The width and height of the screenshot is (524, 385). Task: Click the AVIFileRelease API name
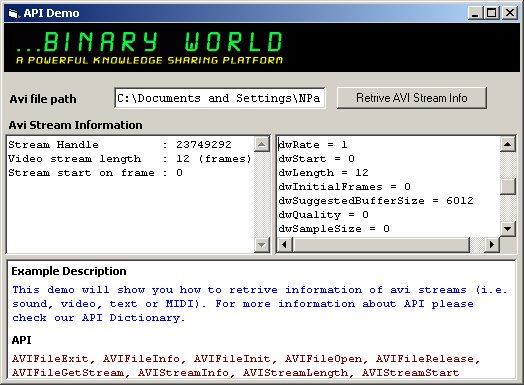424,359
